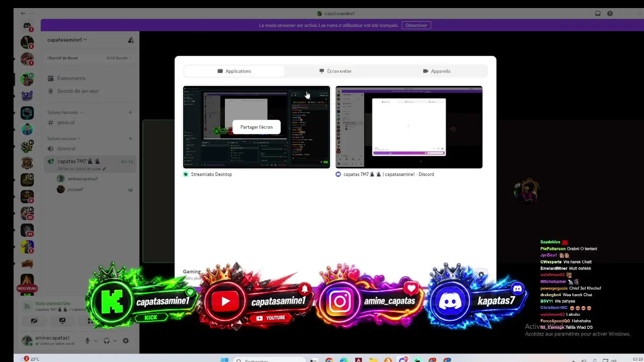Open the Discord help icon
The width and height of the screenshot is (644, 362).
(610, 14)
